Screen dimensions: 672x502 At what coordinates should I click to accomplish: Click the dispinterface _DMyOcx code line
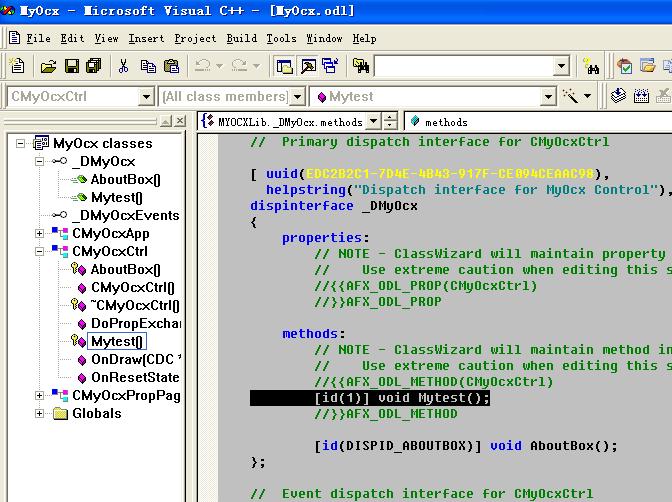tap(333, 206)
